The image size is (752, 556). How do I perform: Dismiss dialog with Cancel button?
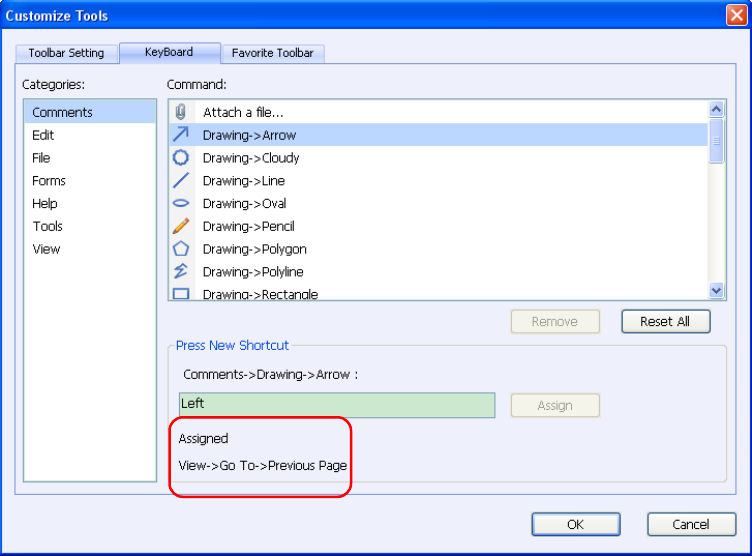[x=691, y=524]
